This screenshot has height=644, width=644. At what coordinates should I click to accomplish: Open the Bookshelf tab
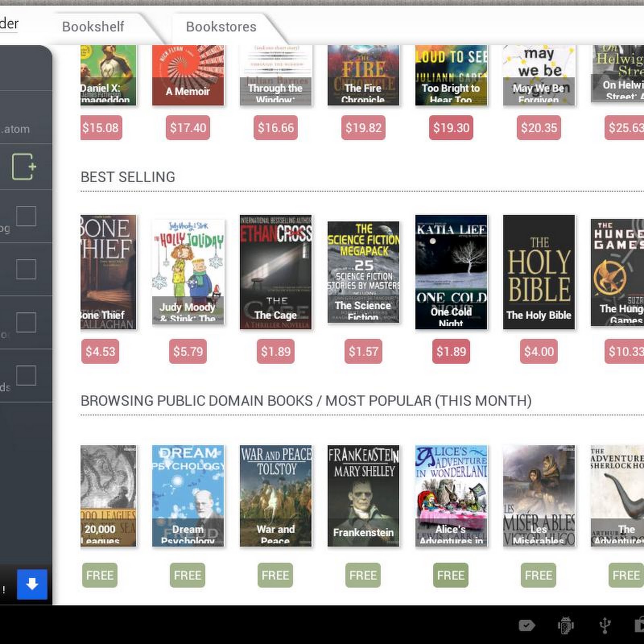click(x=93, y=27)
